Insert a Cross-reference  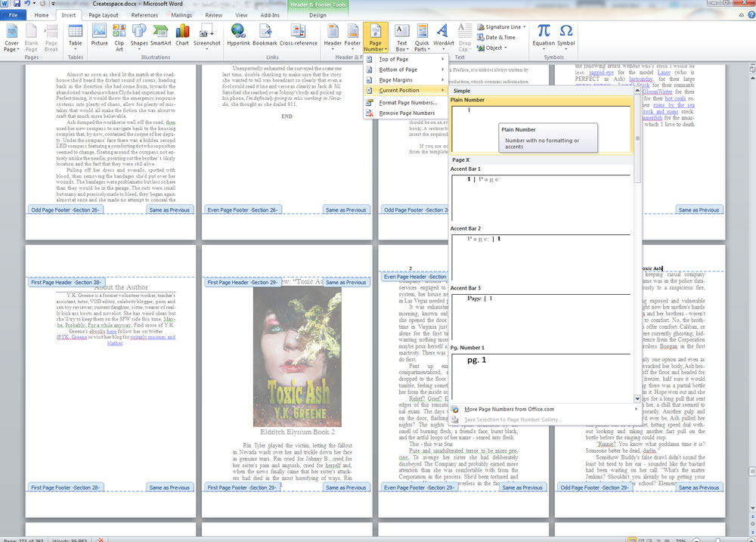[299, 35]
